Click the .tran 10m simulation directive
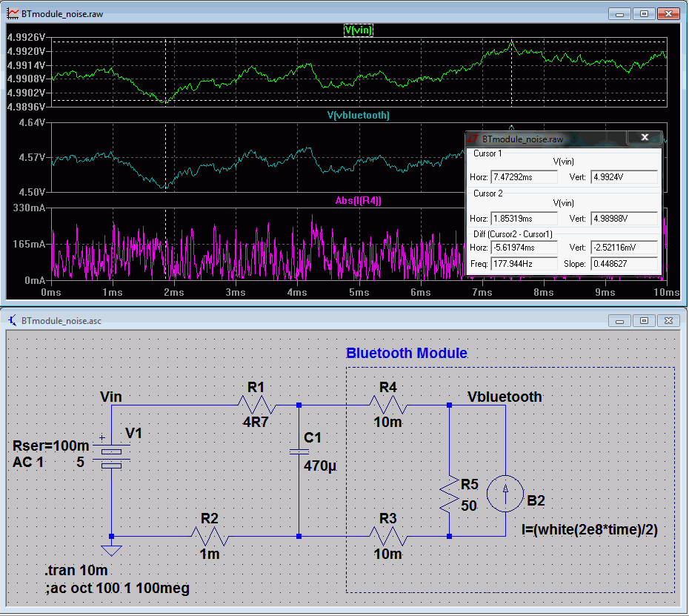The width and height of the screenshot is (689, 616). point(76,572)
